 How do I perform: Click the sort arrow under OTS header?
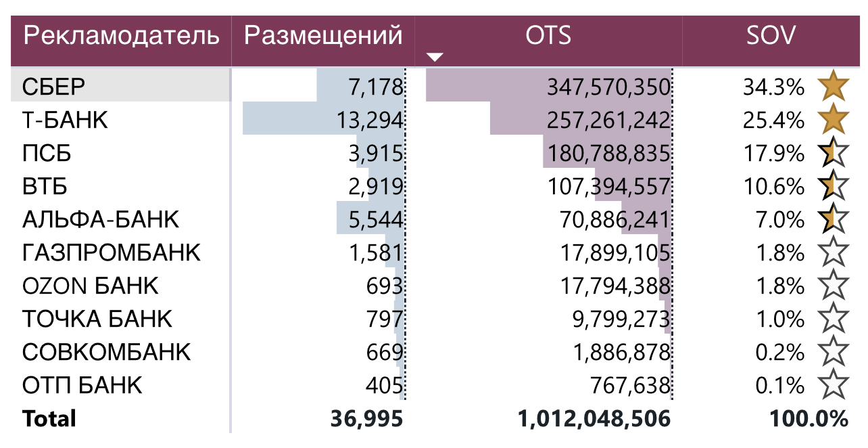[435, 57]
